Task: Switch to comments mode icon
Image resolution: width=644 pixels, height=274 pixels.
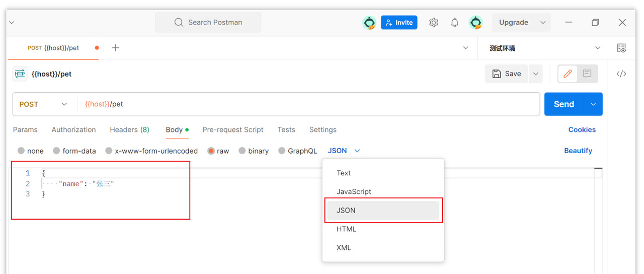Action: coord(587,74)
